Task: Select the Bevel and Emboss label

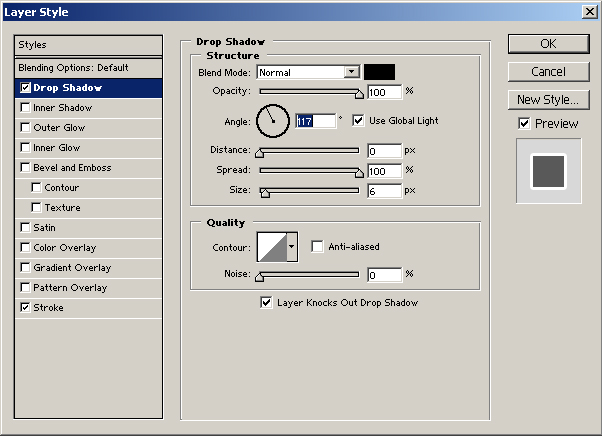Action: tap(72, 168)
